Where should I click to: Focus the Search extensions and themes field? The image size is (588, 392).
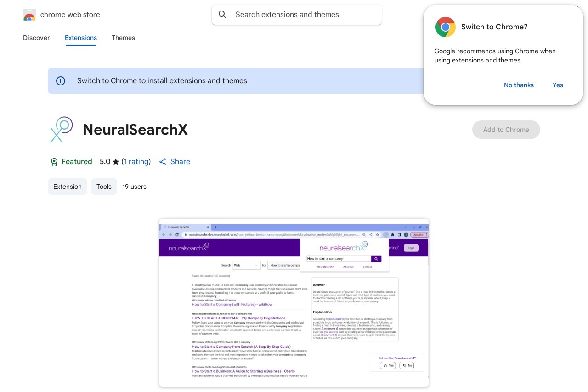click(297, 15)
